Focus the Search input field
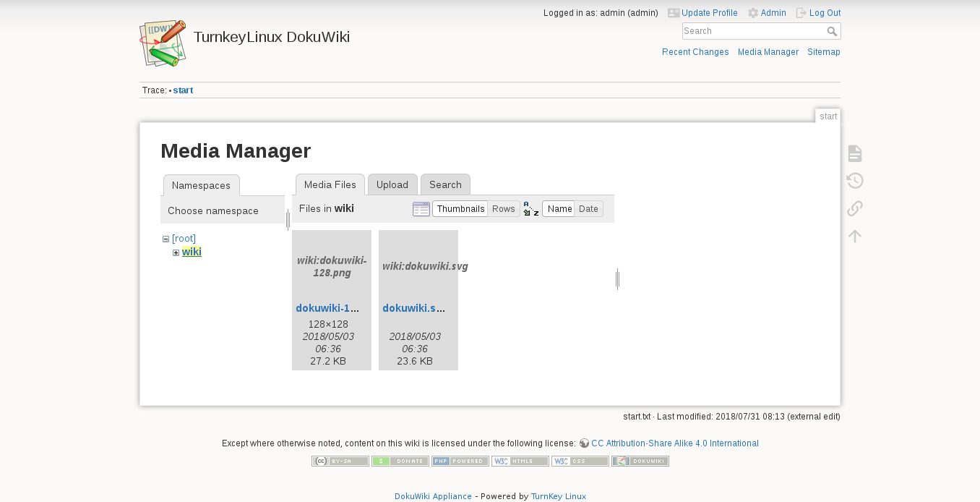980x502 pixels. [753, 31]
